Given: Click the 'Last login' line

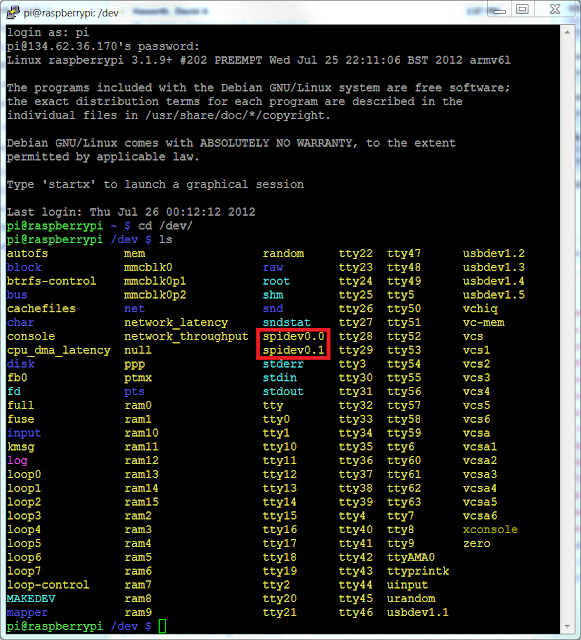Looking at the screenshot, I should click(x=131, y=212).
